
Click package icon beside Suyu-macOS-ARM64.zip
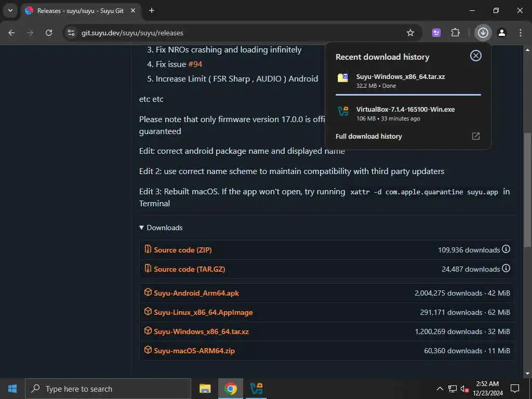pos(148,350)
